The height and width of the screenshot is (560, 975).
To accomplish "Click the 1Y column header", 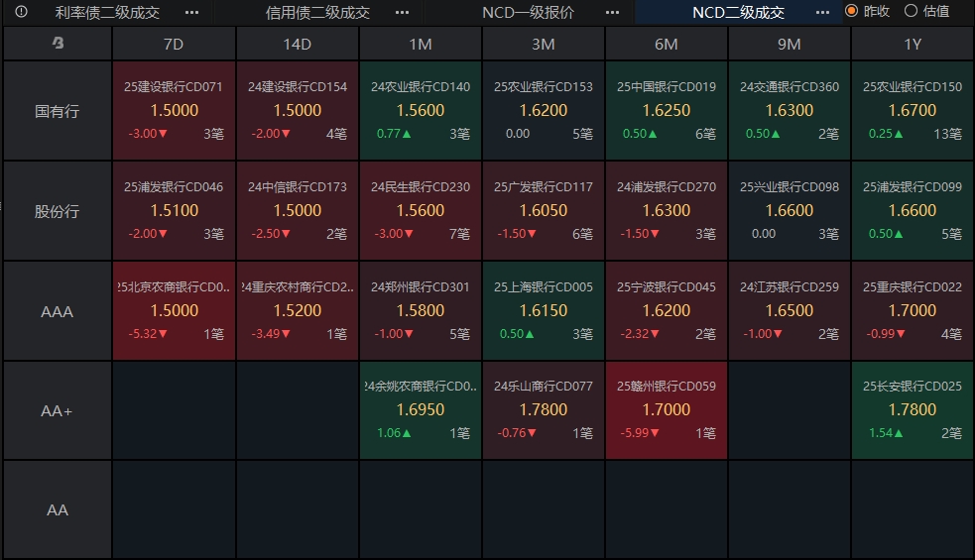I will (913, 44).
